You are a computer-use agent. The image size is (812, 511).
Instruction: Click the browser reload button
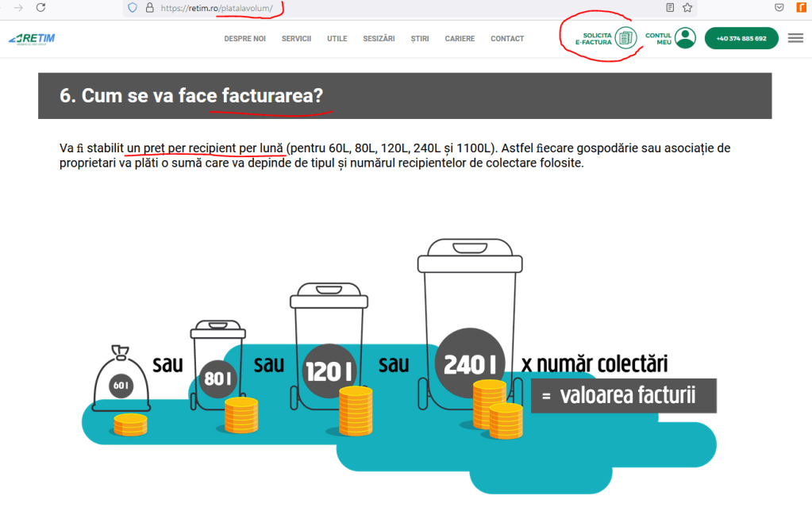[x=40, y=7]
